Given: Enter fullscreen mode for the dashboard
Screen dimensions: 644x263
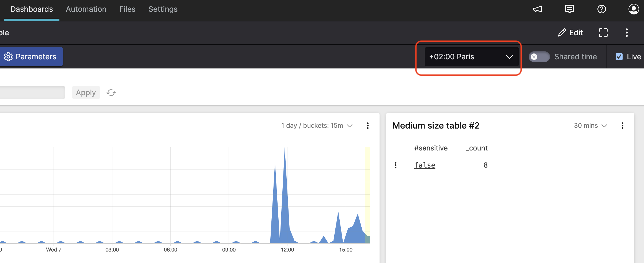Looking at the screenshot, I should pyautogui.click(x=603, y=33).
